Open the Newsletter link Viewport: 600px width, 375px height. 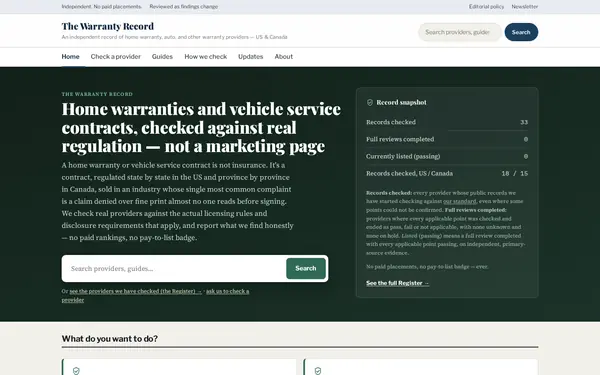525,7
